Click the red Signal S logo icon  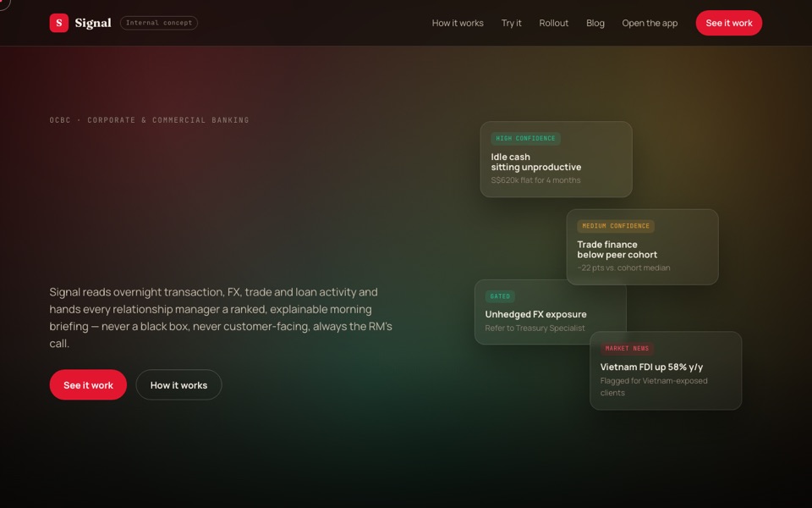click(x=59, y=23)
